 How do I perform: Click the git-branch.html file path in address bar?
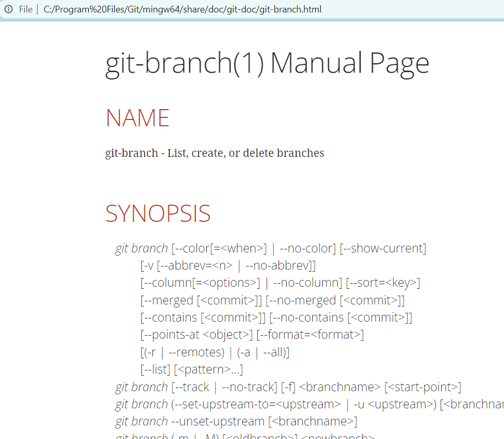click(x=182, y=9)
